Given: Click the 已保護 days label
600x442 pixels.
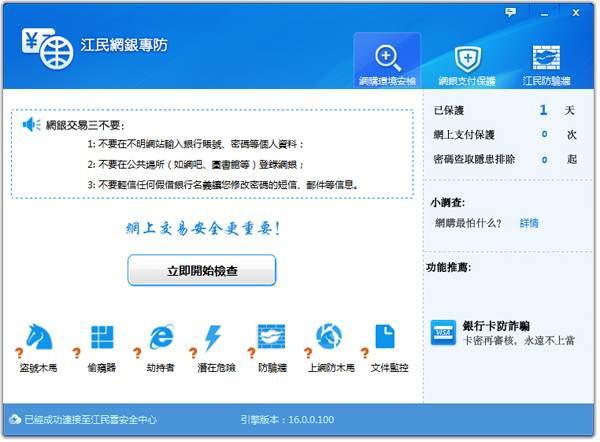Looking at the screenshot, I should click(x=450, y=111).
